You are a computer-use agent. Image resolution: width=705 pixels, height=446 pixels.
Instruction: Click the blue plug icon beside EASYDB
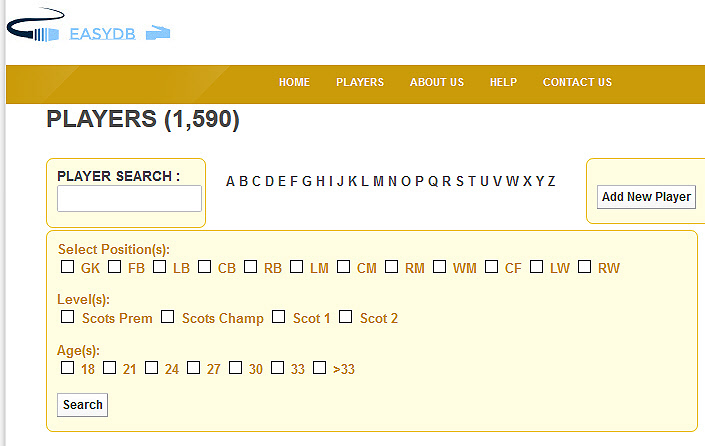[158, 33]
